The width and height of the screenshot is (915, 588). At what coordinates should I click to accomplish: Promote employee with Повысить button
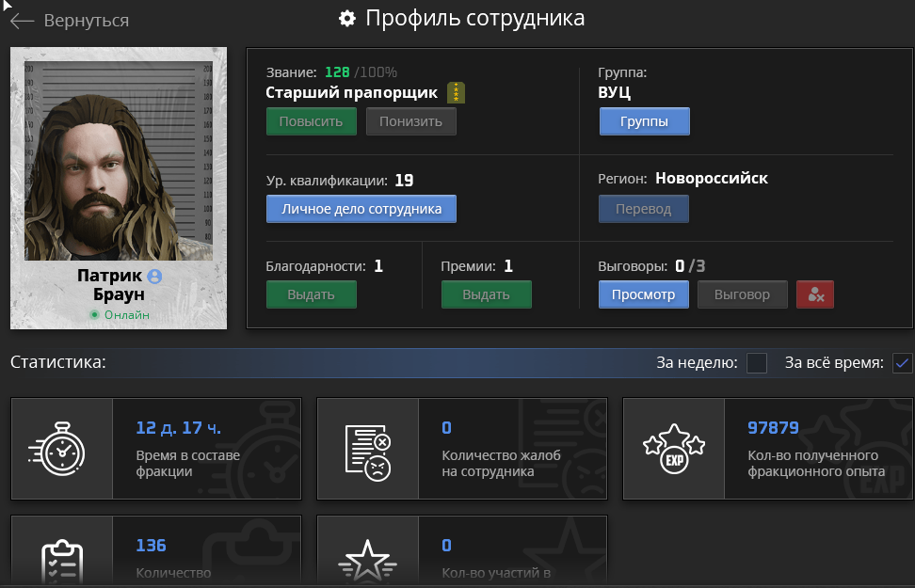pos(312,121)
